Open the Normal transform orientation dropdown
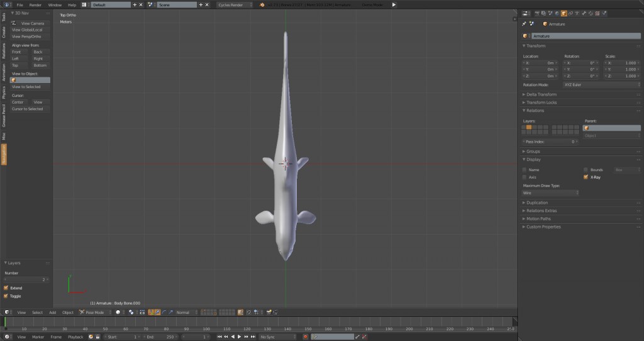This screenshot has width=644, height=341. (x=186, y=312)
